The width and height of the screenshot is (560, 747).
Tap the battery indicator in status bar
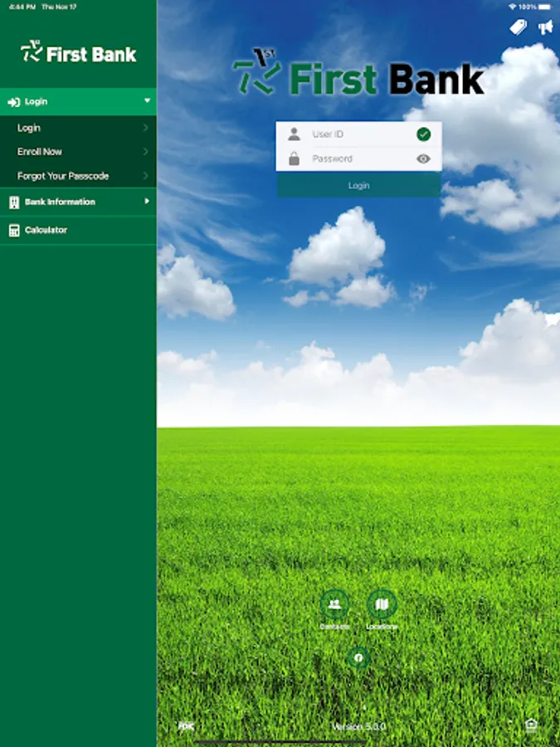pos(545,7)
